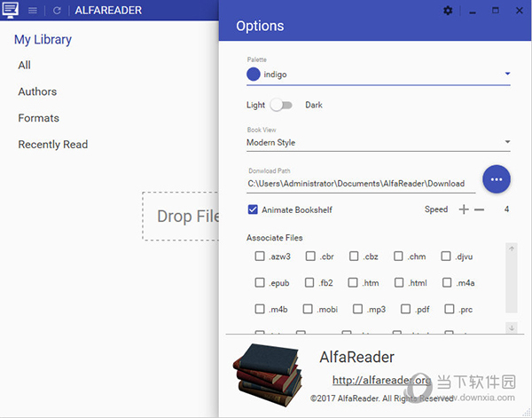Viewport: 532px width, 418px height.
Task: Click the Download Path input field
Action: point(361,184)
